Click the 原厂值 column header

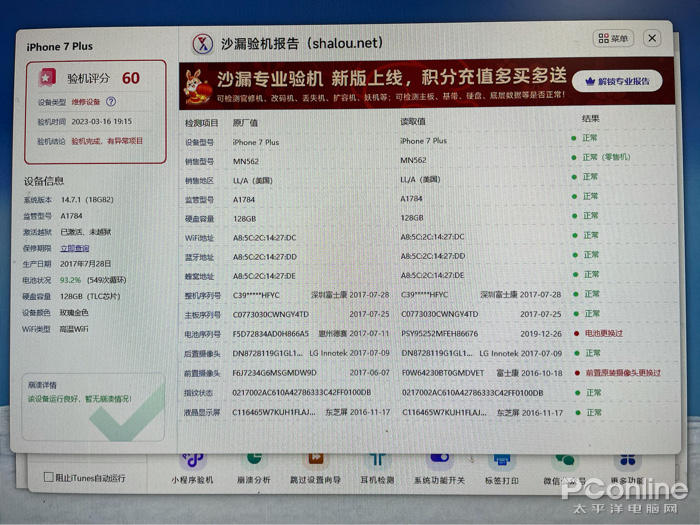[x=245, y=122]
